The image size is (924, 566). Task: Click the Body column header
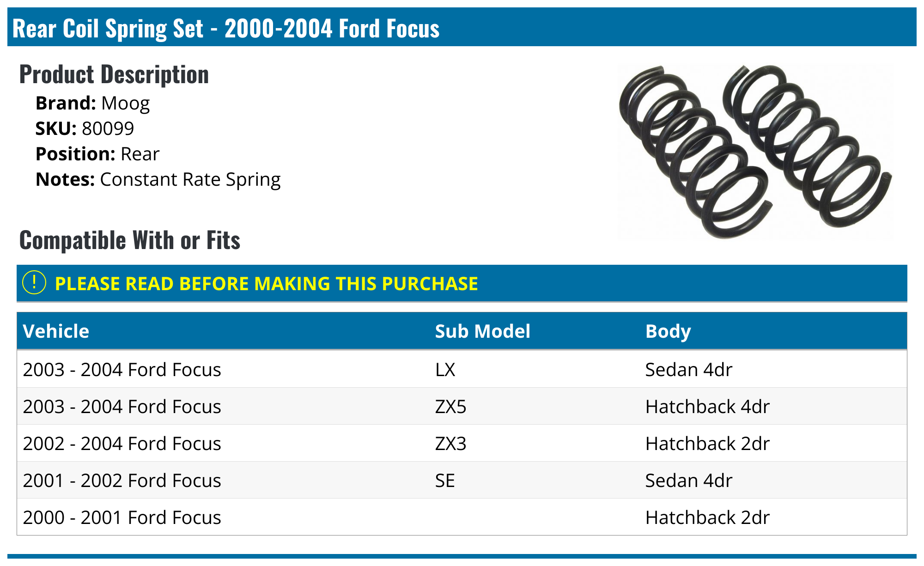[668, 331]
